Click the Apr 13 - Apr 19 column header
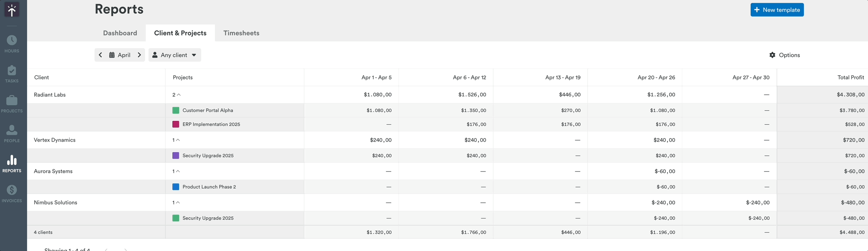 tap(563, 77)
